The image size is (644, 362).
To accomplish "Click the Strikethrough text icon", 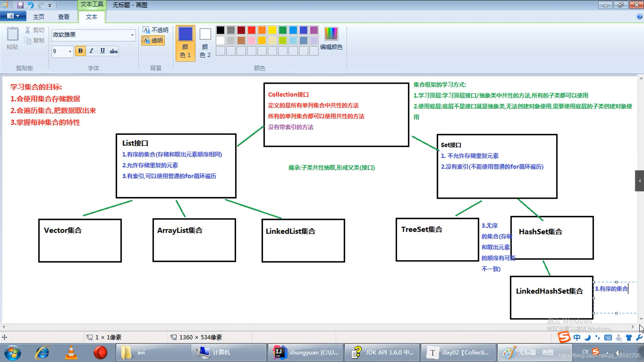I will pos(114,51).
